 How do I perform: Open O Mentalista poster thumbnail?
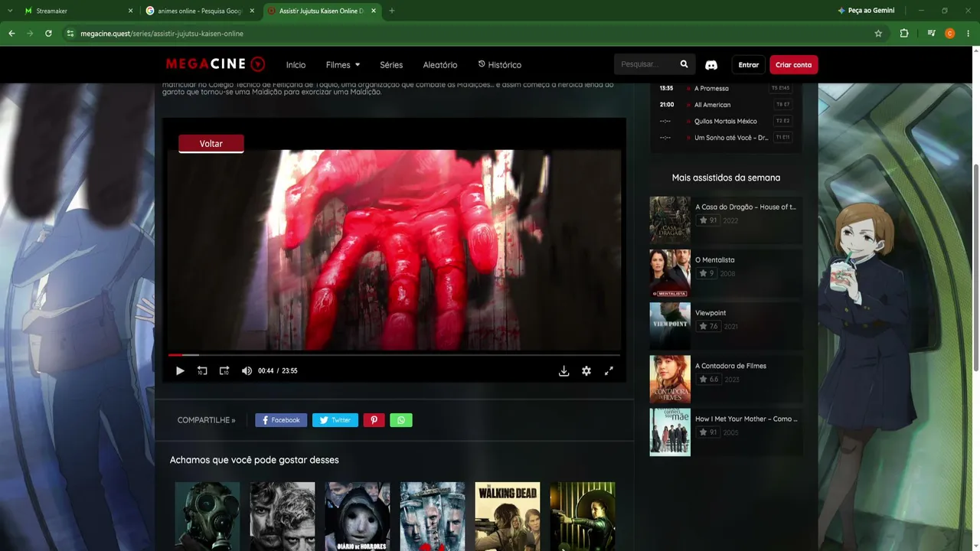coord(670,273)
